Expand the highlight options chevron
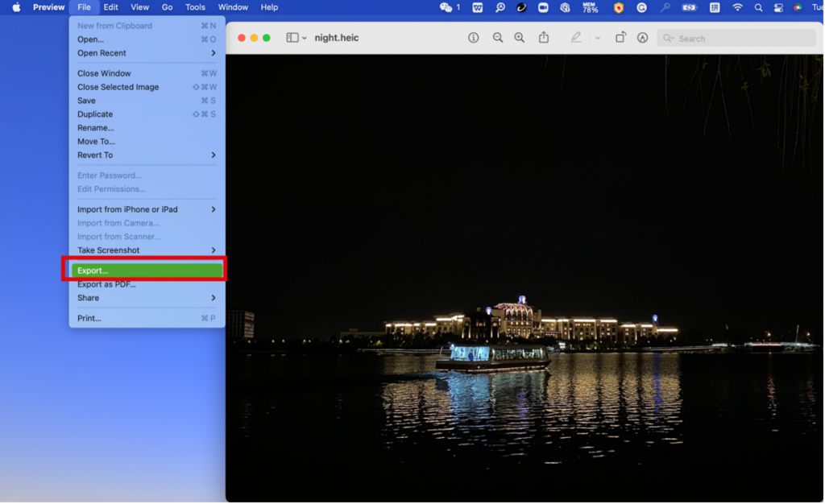The image size is (825, 504). pos(597,38)
